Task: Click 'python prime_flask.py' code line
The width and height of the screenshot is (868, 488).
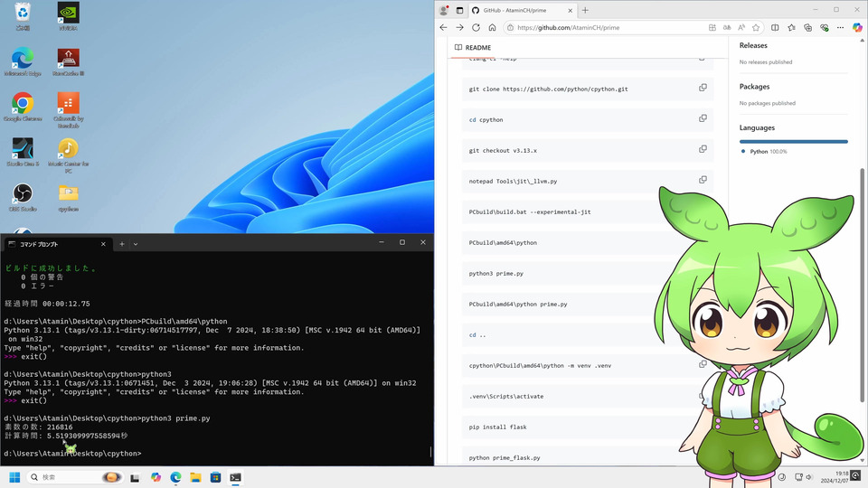Action: click(505, 457)
